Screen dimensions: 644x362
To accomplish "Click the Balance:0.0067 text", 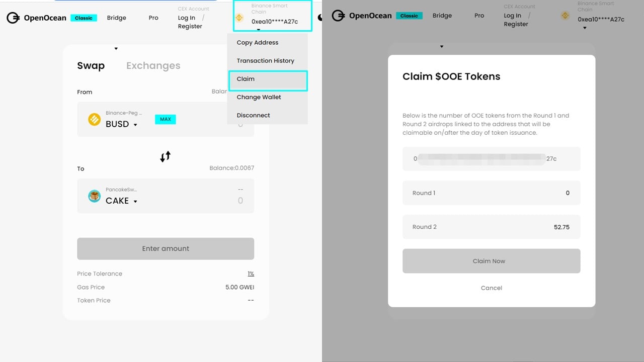I will [231, 168].
